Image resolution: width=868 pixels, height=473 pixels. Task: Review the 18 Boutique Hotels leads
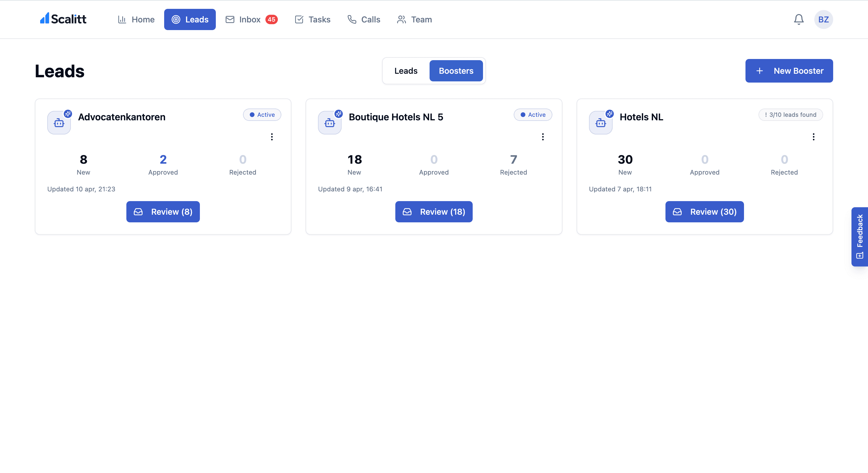(x=434, y=211)
